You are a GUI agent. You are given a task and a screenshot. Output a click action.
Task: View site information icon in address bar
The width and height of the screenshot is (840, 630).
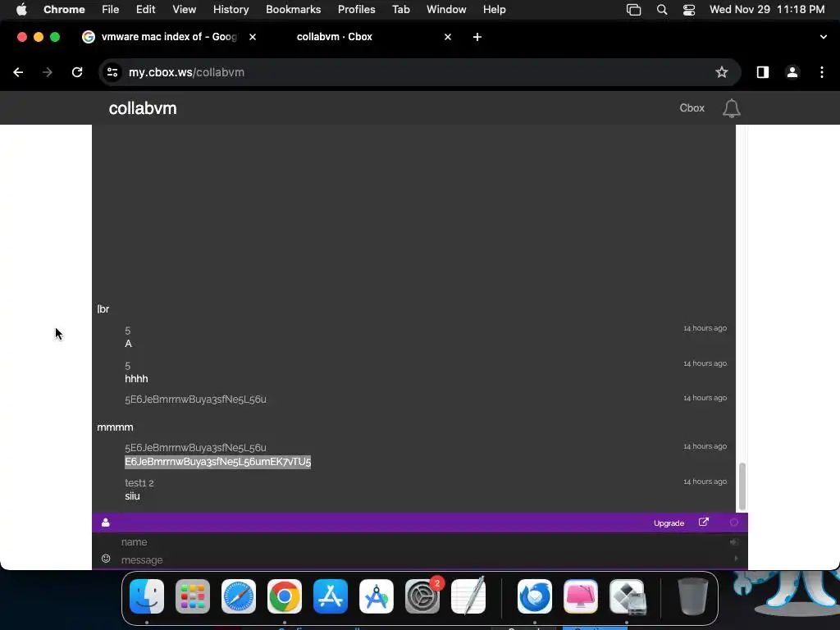(x=112, y=72)
